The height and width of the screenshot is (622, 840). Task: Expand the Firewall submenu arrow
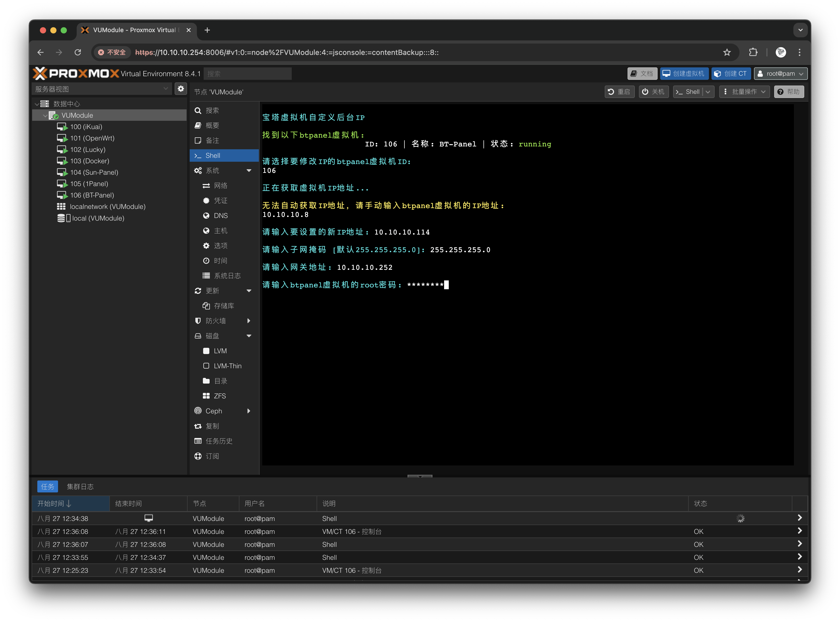coord(249,321)
